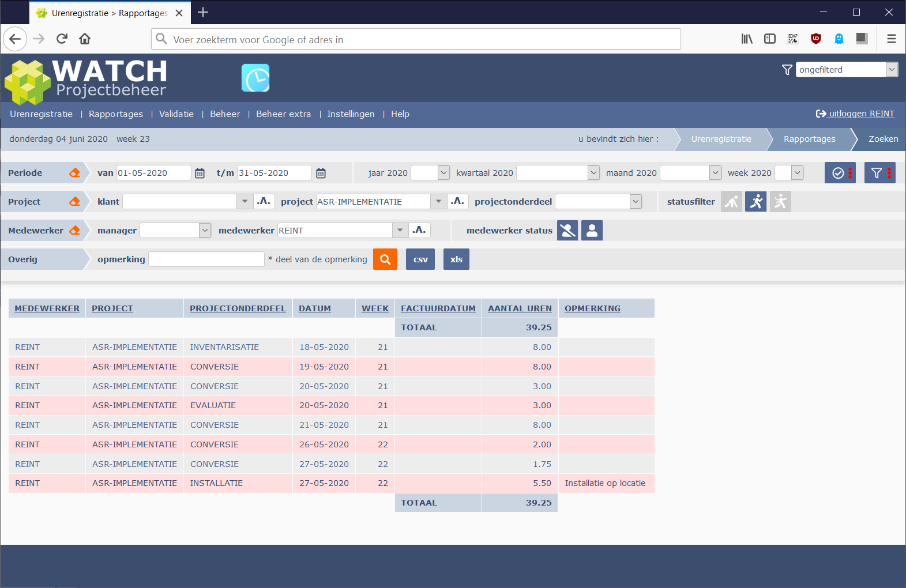Click the .A. button next to project
Viewport: 906px width, 588px height.
(457, 201)
